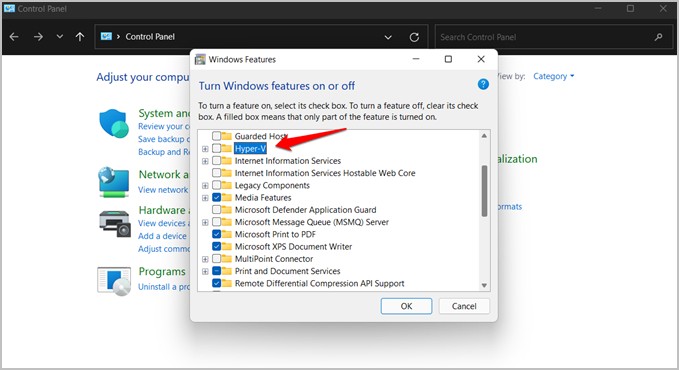Click Cancel in Windows Features

point(464,306)
